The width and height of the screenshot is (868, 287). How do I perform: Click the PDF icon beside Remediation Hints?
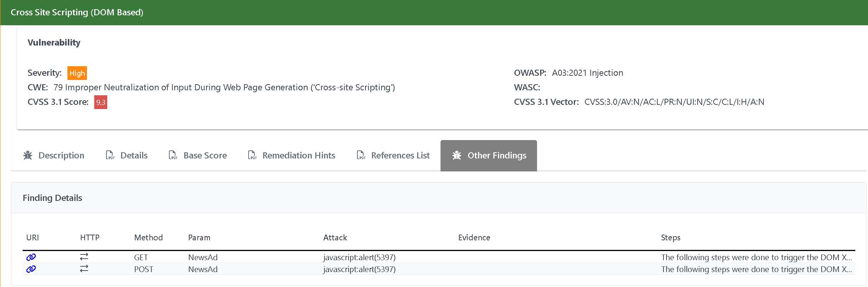252,155
